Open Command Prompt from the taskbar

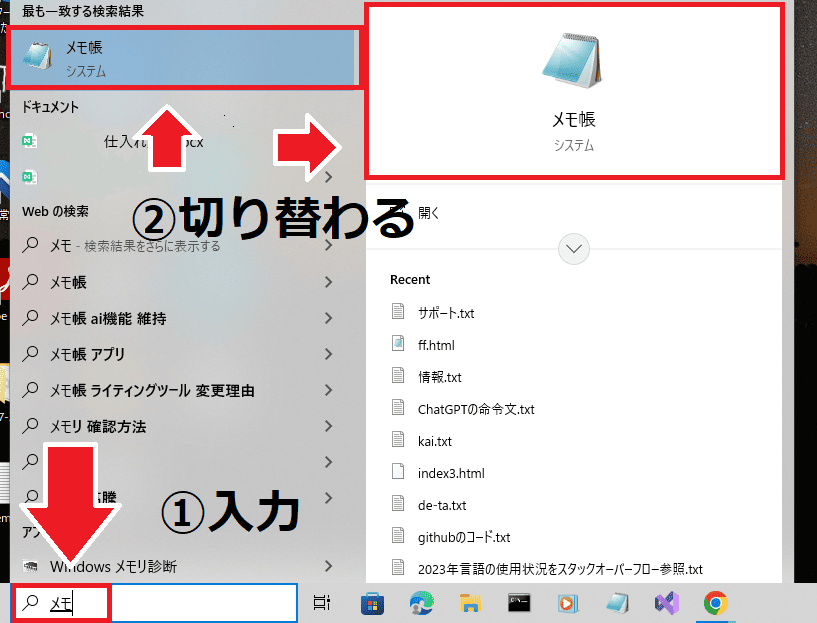tap(519, 603)
